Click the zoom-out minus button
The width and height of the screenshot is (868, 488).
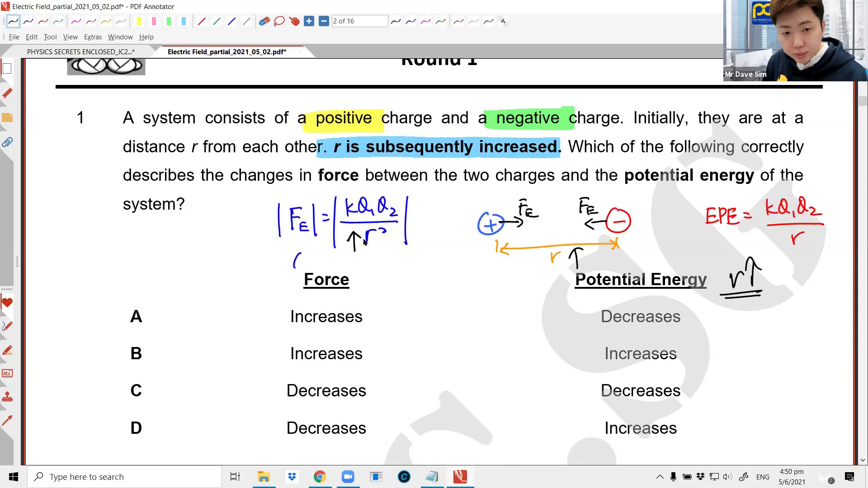point(324,21)
